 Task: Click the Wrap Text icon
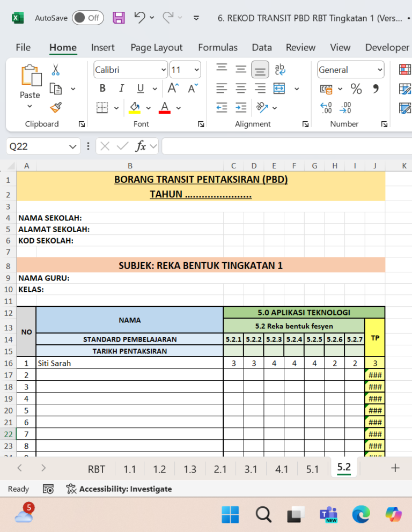tap(279, 69)
